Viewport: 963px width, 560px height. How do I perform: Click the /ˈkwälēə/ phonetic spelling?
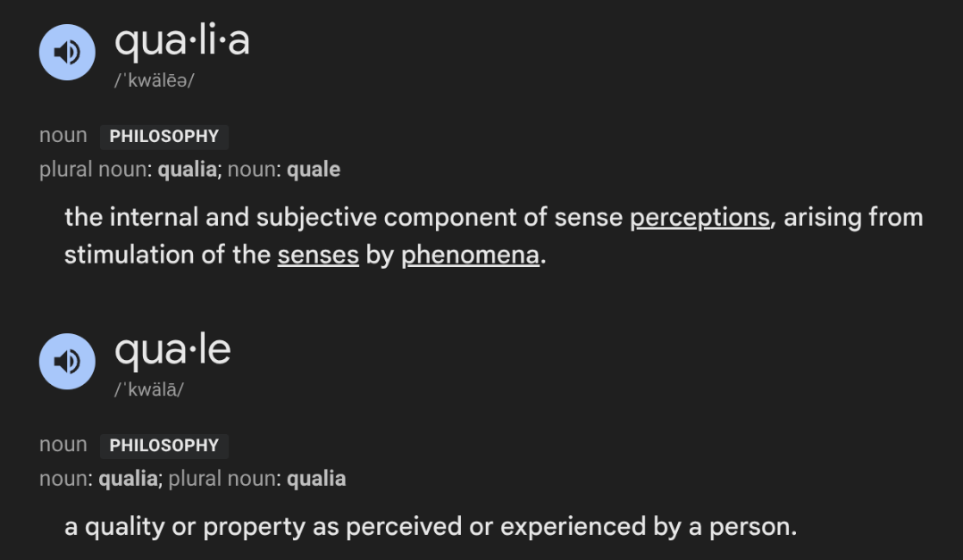click(x=155, y=80)
